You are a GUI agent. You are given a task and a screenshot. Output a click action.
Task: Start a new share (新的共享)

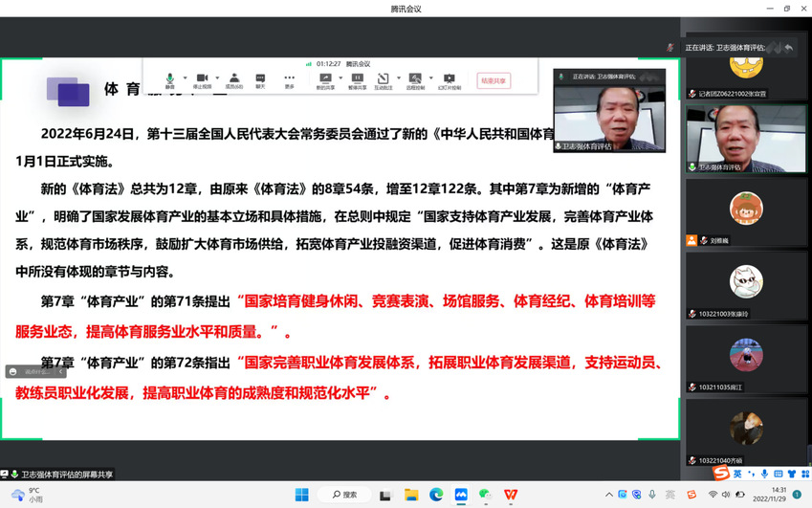[324, 79]
